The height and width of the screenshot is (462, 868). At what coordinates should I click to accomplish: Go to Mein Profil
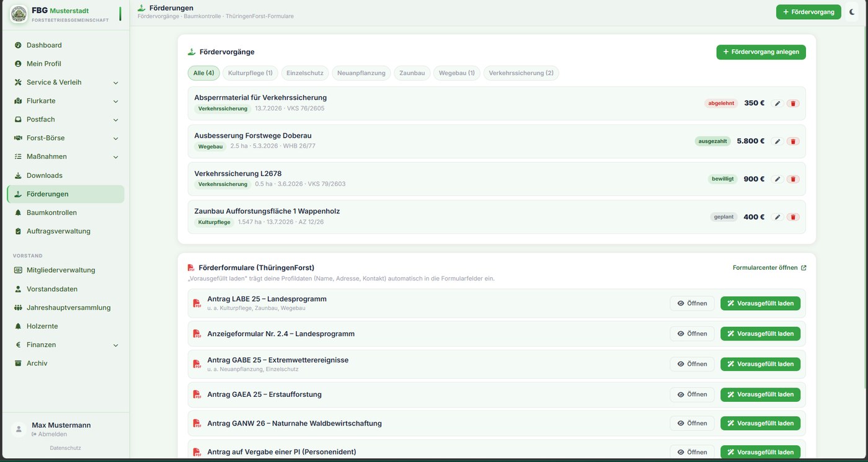coord(65,64)
